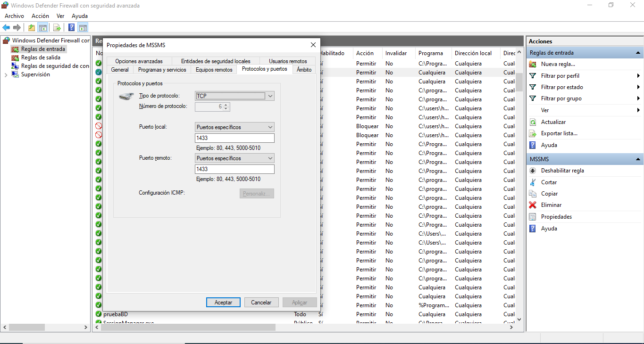Select Windows Defender Firewall root node

click(50, 41)
